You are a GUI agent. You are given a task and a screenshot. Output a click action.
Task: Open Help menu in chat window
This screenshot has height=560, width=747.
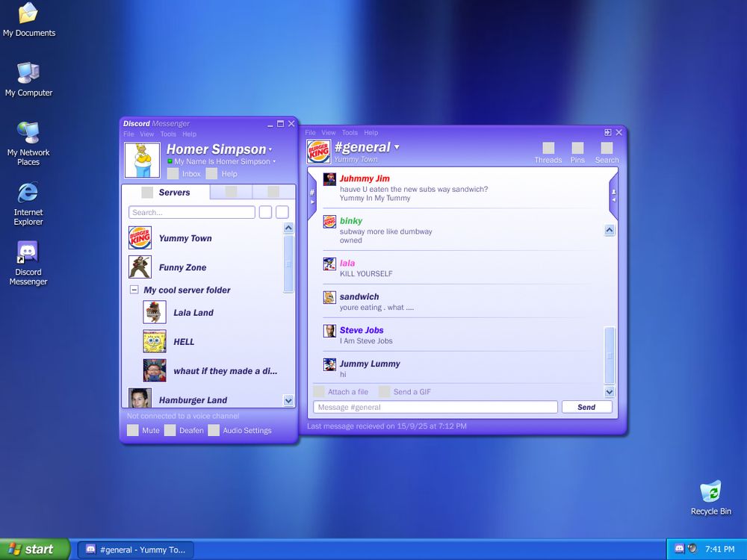pos(371,133)
